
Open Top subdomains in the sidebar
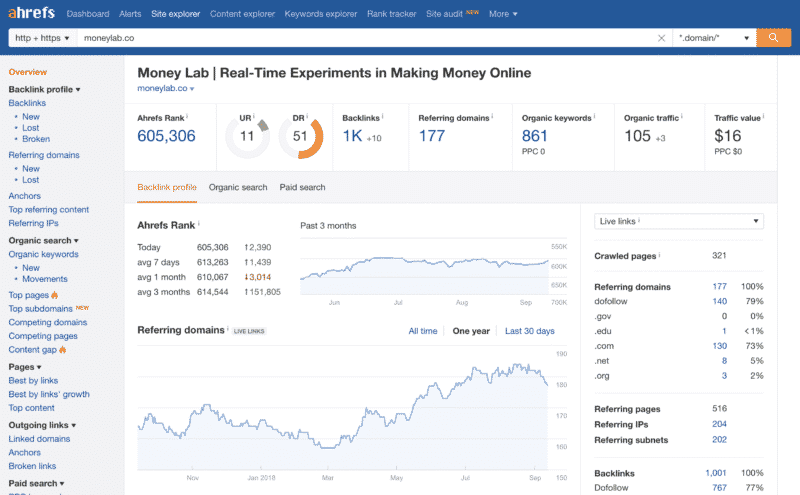pyautogui.click(x=40, y=309)
